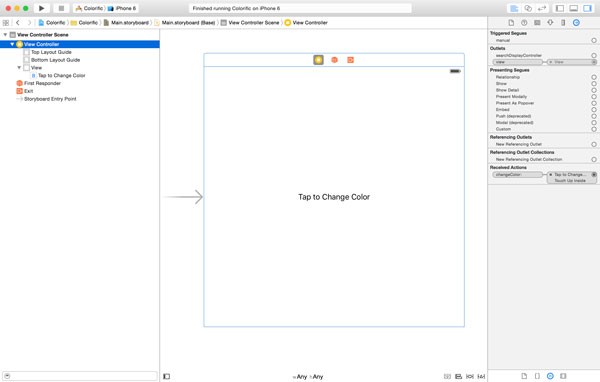Click Relationship segue connection circle

593,77
